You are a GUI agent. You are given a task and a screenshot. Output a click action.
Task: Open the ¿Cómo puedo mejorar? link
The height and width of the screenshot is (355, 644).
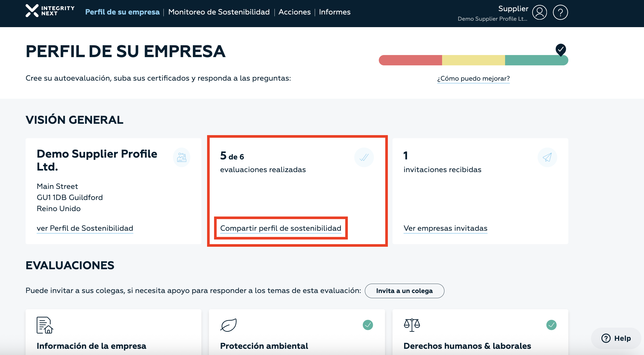click(473, 78)
